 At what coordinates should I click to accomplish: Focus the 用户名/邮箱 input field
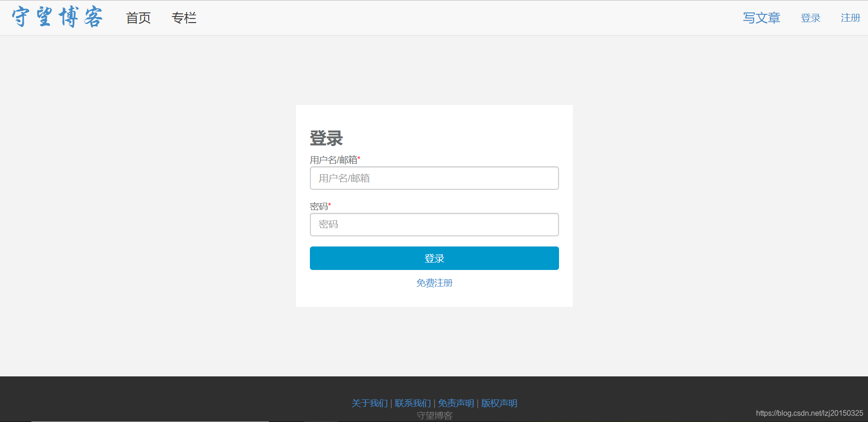pos(434,178)
